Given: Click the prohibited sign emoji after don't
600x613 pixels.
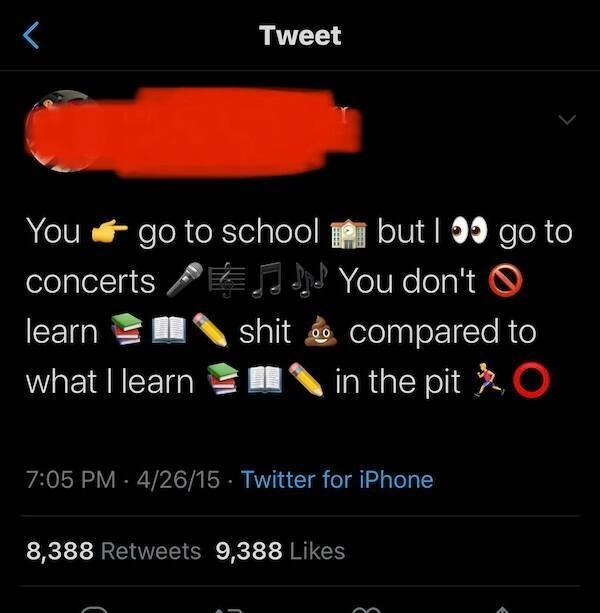Looking at the screenshot, I should click(506, 280).
